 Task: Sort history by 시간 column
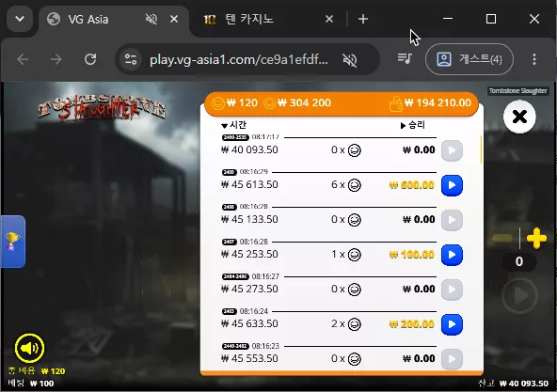tap(233, 125)
